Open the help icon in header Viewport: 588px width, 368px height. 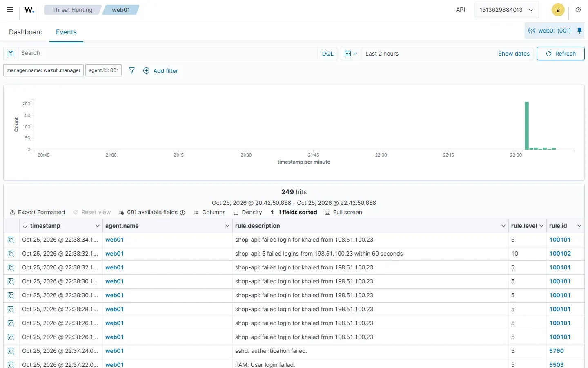(578, 10)
